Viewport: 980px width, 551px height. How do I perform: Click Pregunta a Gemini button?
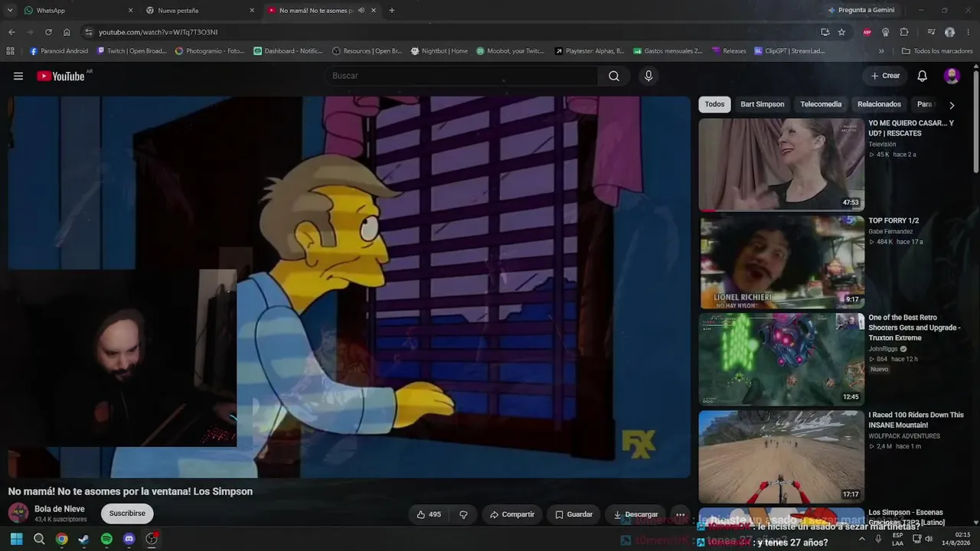(861, 11)
